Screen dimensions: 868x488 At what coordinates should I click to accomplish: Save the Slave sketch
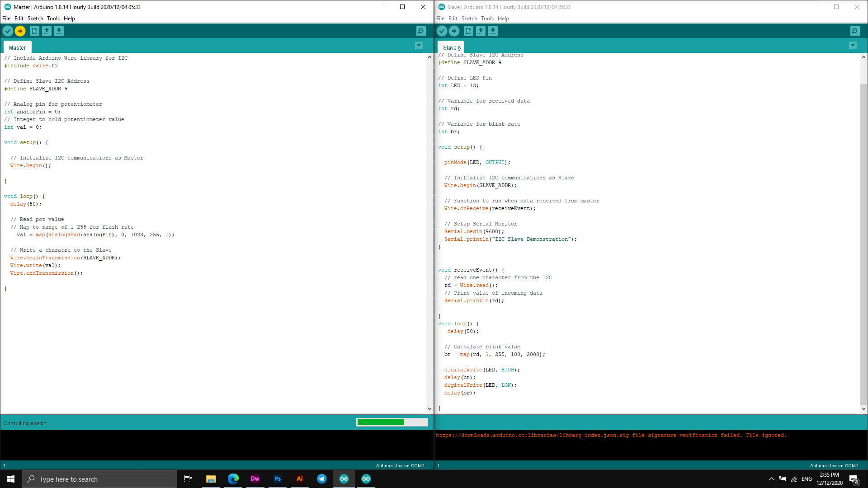[x=493, y=31]
